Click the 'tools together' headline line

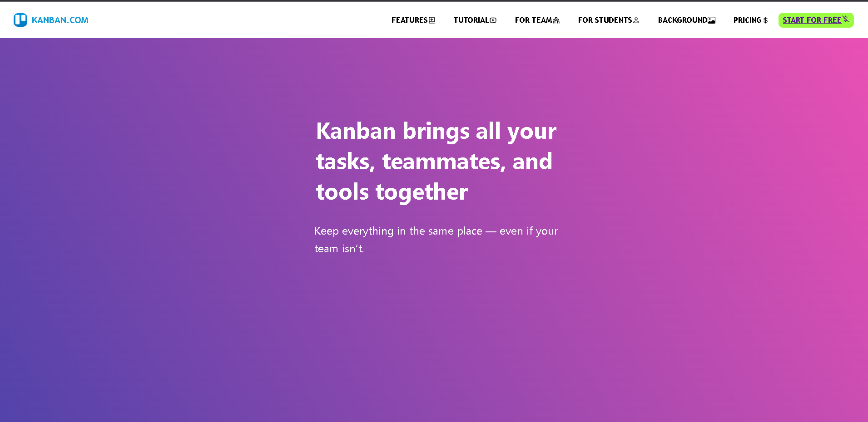pos(392,192)
